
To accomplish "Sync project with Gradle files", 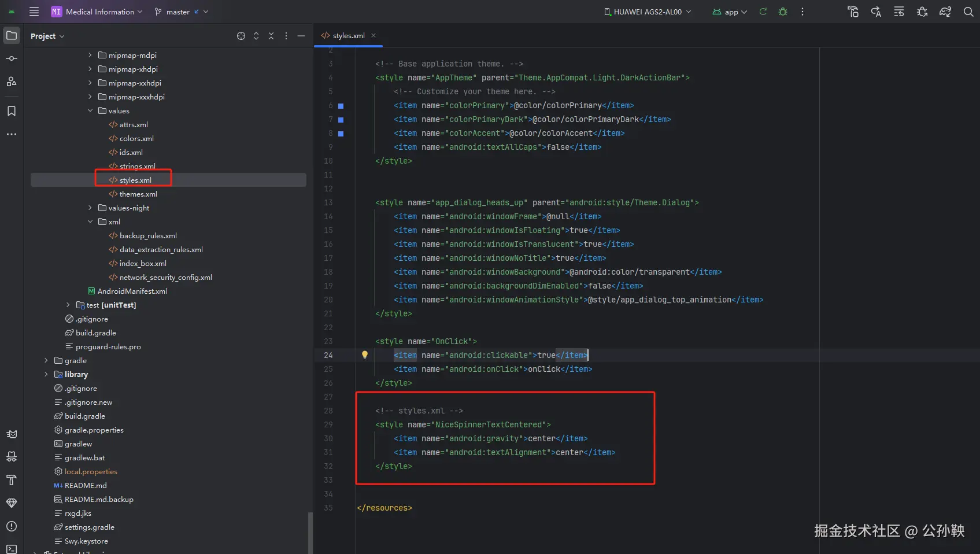I will coord(945,12).
